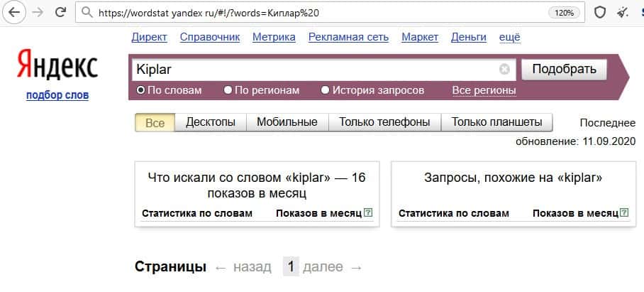The width and height of the screenshot is (644, 292).
Task: Click the left Статистика по словам column header
Action: (197, 213)
